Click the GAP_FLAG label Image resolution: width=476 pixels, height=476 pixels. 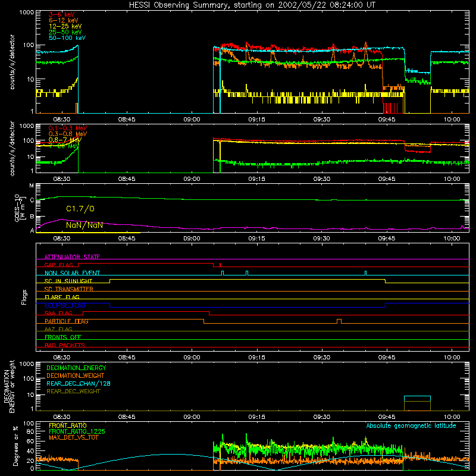point(58,265)
